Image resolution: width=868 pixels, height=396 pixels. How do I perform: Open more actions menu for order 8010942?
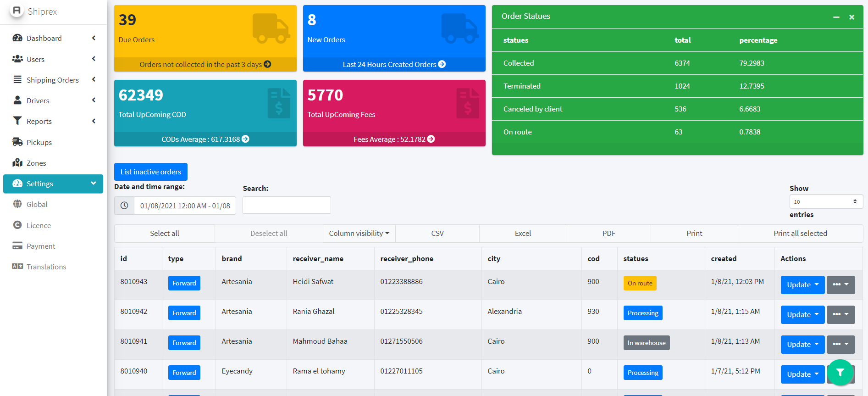tap(840, 314)
